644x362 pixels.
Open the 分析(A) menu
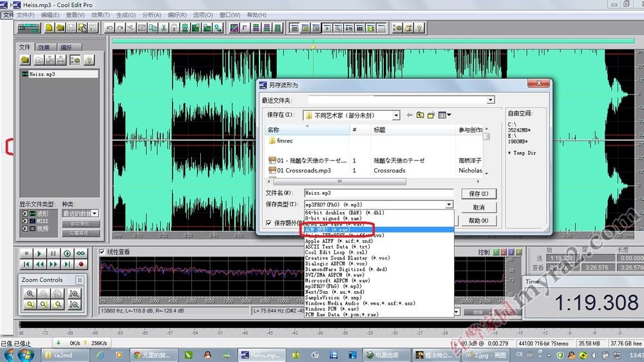[151, 15]
